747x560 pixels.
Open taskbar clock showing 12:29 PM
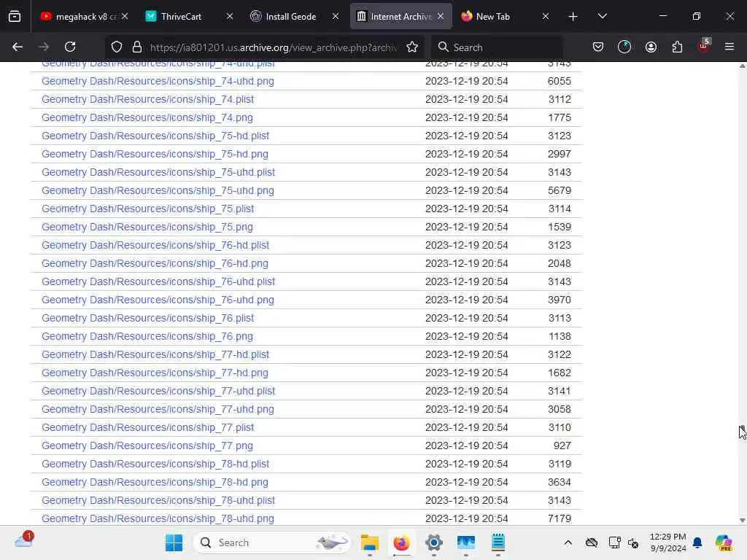click(x=668, y=542)
